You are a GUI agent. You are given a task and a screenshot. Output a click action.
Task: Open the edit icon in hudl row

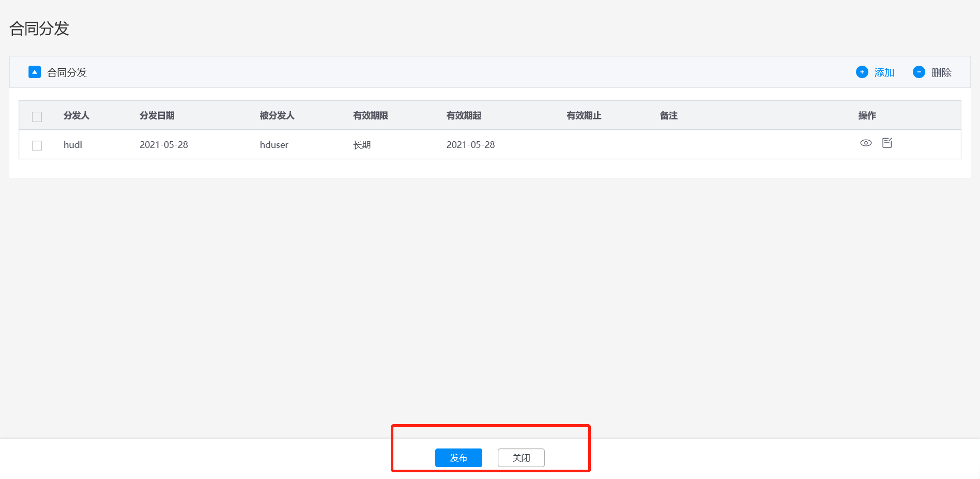(887, 143)
